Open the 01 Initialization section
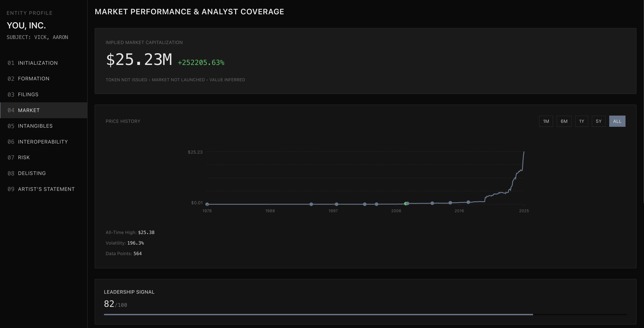Image resolution: width=644 pixels, height=328 pixels. pos(37,63)
